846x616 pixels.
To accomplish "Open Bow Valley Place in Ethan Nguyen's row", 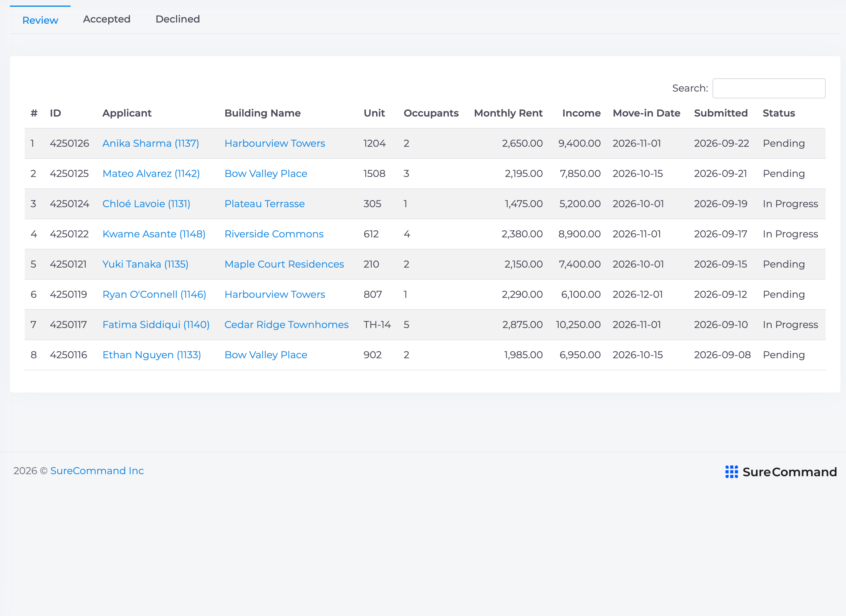I will pos(265,355).
